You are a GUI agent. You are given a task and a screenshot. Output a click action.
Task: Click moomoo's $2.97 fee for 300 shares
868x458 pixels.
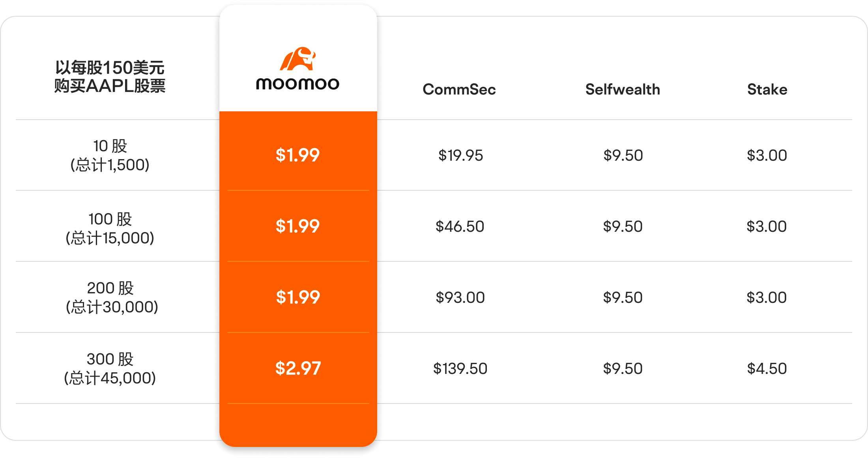click(x=298, y=368)
